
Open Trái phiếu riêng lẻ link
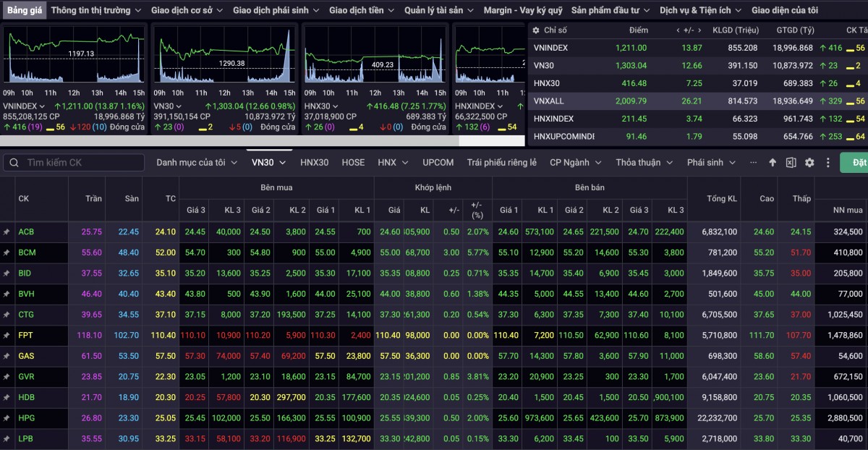click(x=501, y=163)
